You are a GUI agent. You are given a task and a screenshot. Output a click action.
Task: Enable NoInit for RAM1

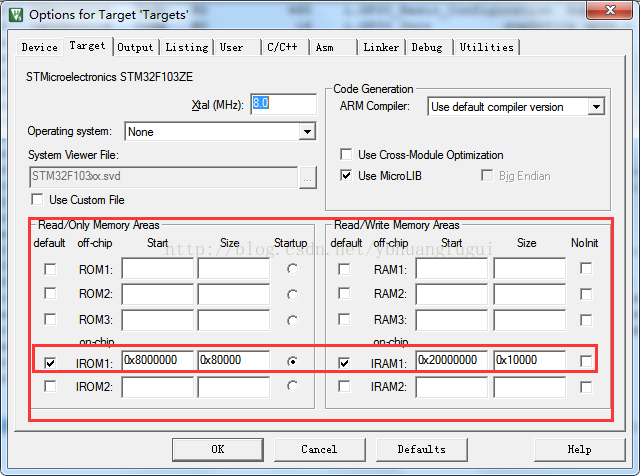tap(586, 269)
